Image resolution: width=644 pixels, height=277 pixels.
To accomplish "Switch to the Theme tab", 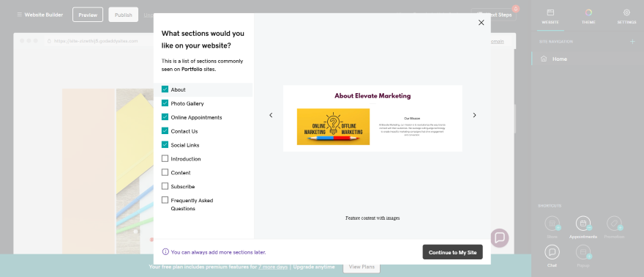I will [x=588, y=17].
